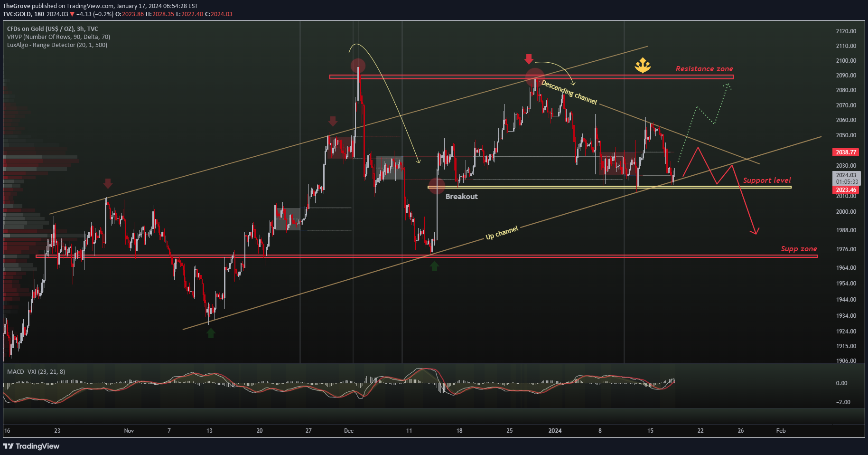Click the Dec label on the time axis
Viewport: 868px width, 455px height.
[x=349, y=431]
